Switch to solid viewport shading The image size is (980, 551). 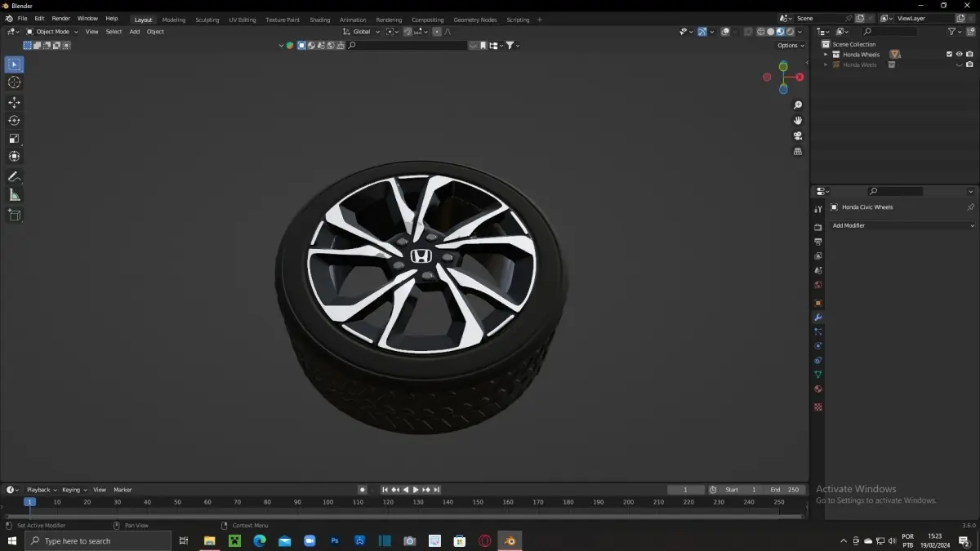770,32
